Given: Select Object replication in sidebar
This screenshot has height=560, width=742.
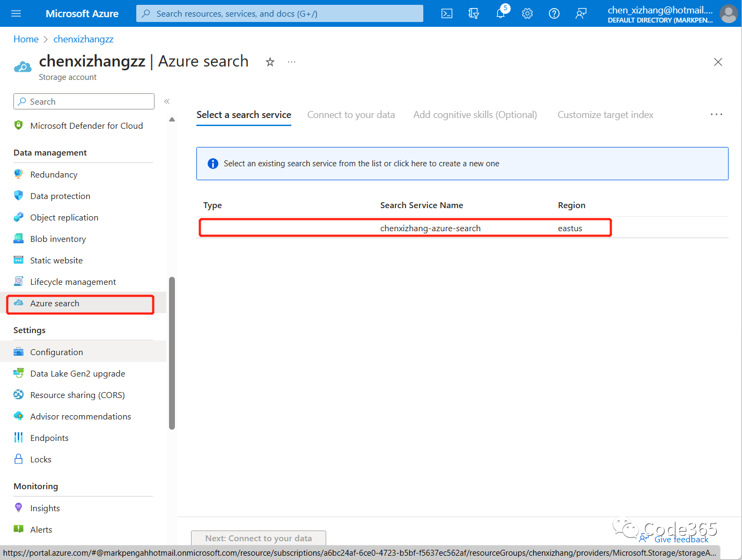Looking at the screenshot, I should (64, 217).
